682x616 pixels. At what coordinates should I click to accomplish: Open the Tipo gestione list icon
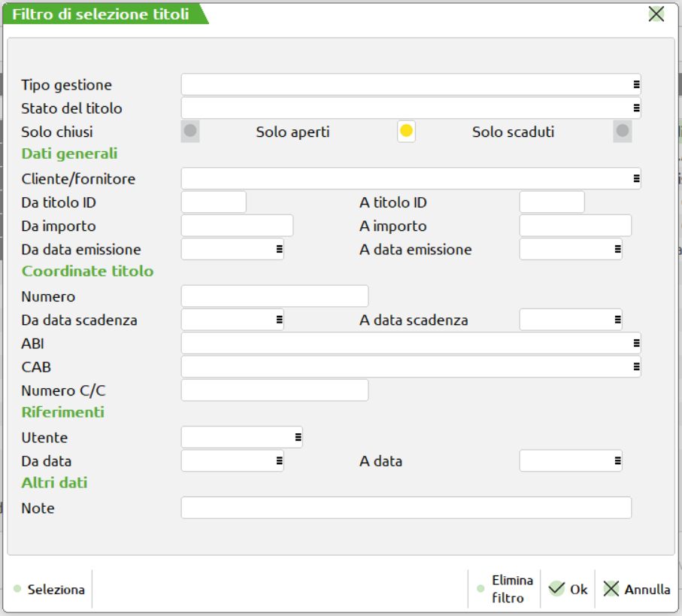click(x=636, y=84)
